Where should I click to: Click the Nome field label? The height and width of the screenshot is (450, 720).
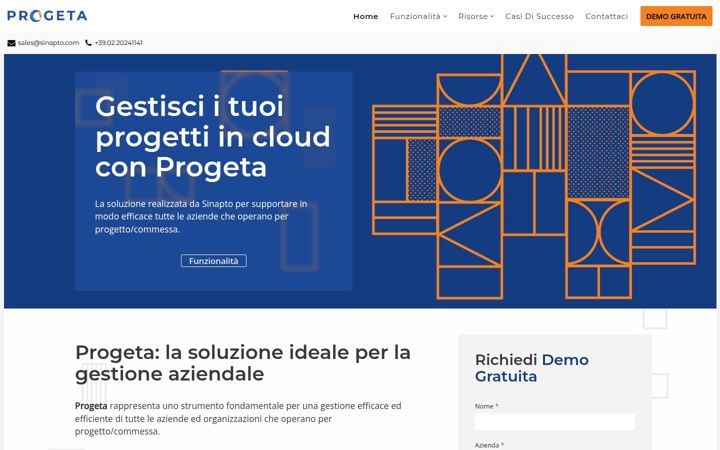[x=484, y=406]
